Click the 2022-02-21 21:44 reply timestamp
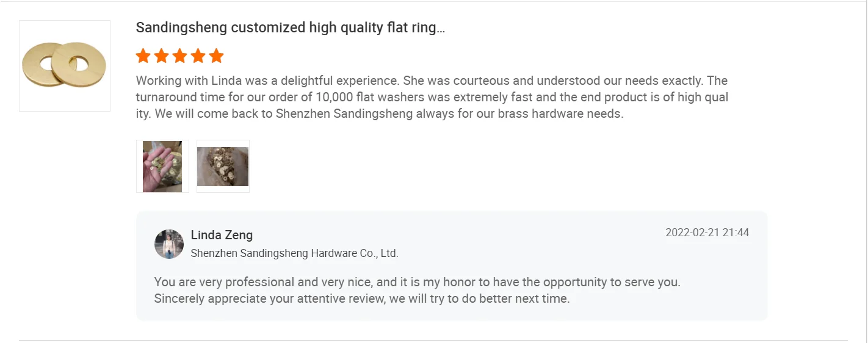Viewport: 868px width, 343px height. tap(707, 233)
